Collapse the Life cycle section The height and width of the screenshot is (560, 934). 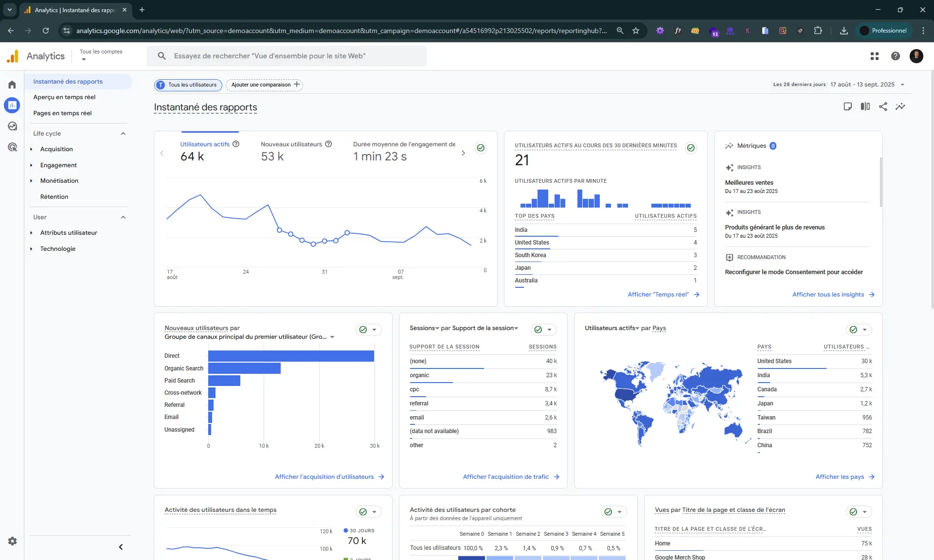point(123,134)
